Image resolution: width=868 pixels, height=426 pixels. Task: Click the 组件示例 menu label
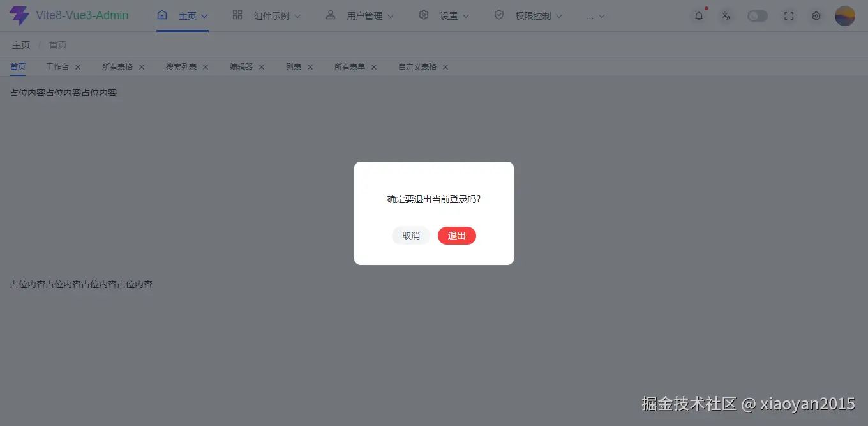[x=272, y=16]
